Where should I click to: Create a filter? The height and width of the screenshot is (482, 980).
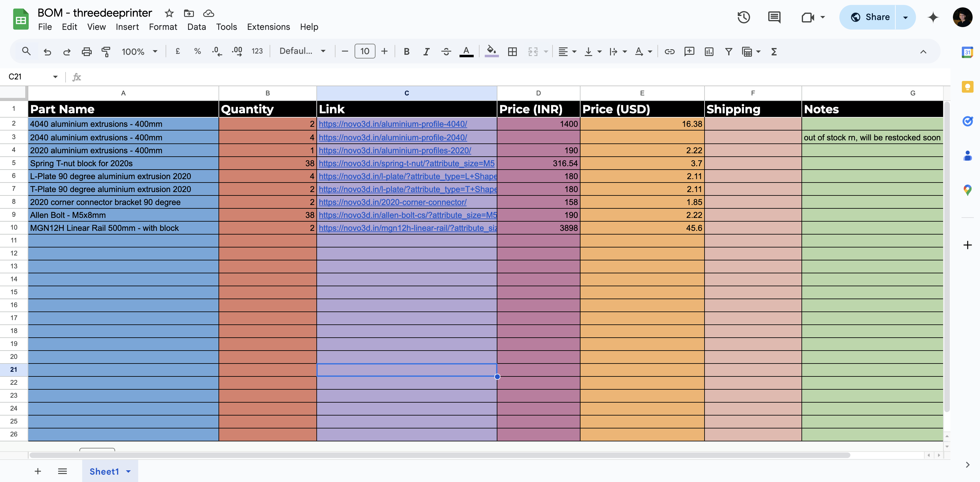coord(729,51)
